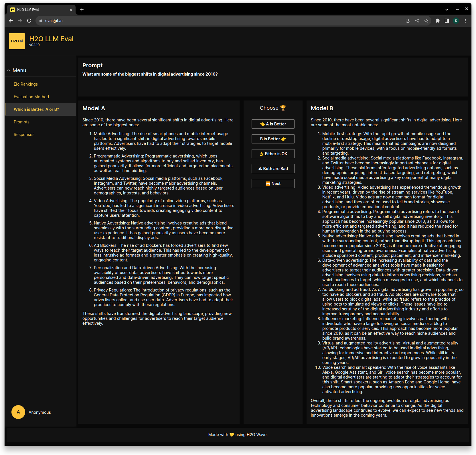Click Model B's Mobile-first strategy item
This screenshot has width=476, height=455.
390,143
